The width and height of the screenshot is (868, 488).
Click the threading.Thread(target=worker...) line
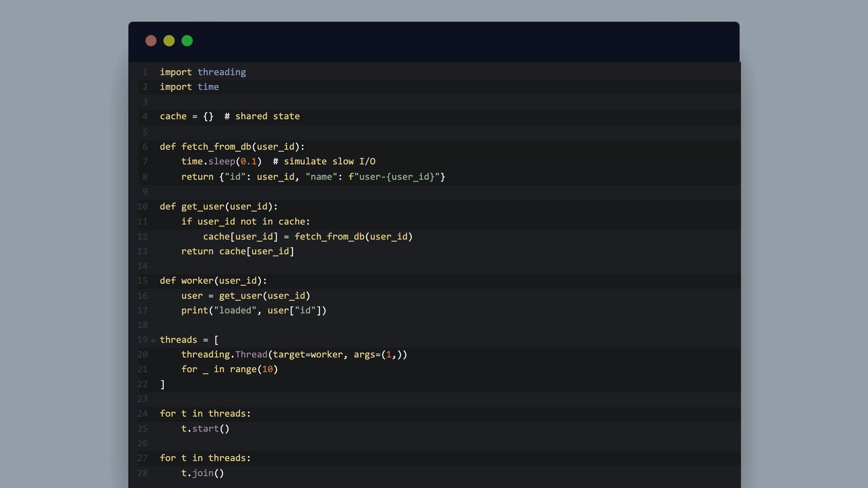coord(294,355)
